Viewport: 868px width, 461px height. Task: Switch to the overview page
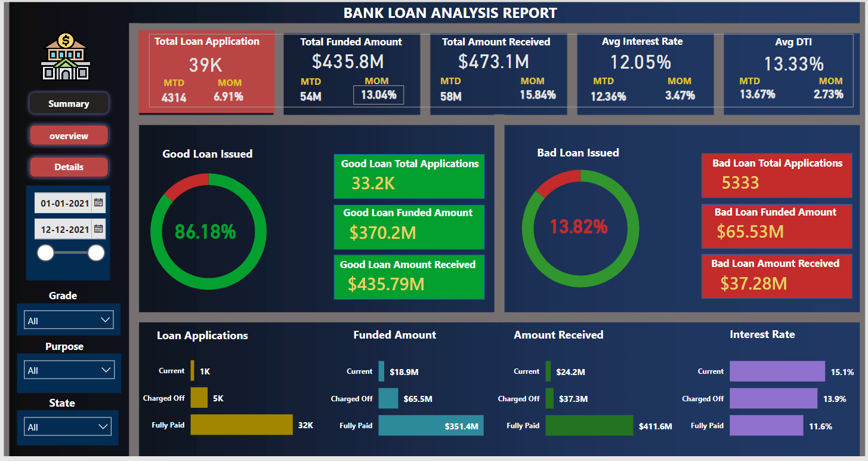coord(69,136)
